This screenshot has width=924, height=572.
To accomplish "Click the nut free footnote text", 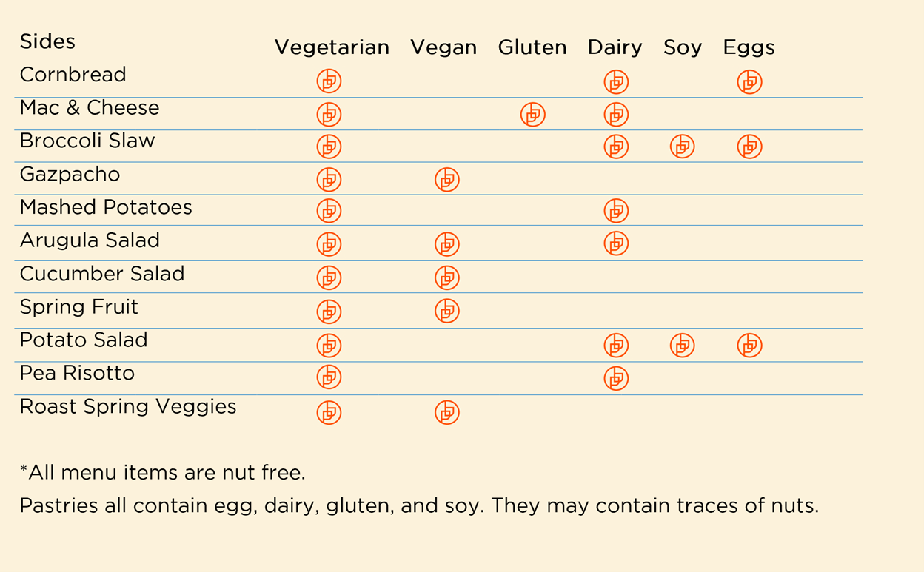I will coord(162,472).
